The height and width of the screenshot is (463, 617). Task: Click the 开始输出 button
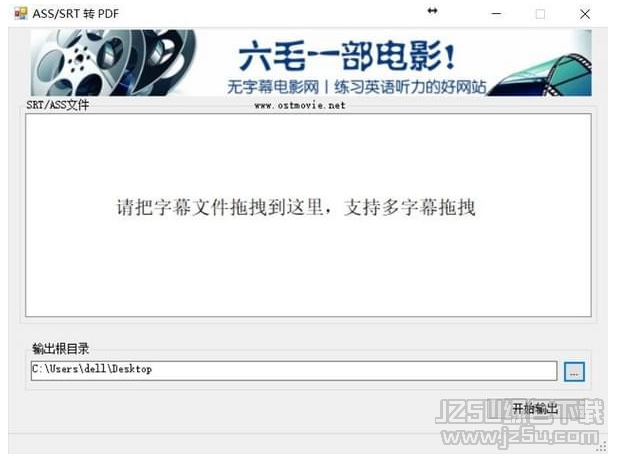click(x=535, y=408)
